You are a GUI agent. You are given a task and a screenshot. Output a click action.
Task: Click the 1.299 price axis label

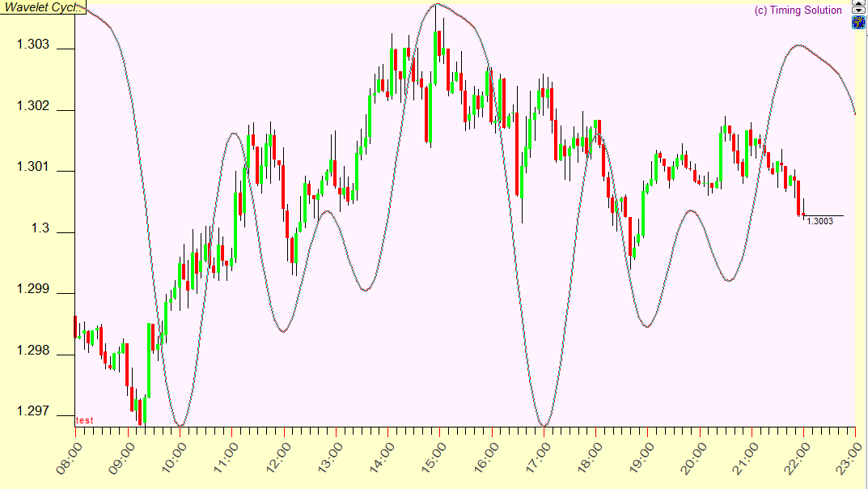33,290
